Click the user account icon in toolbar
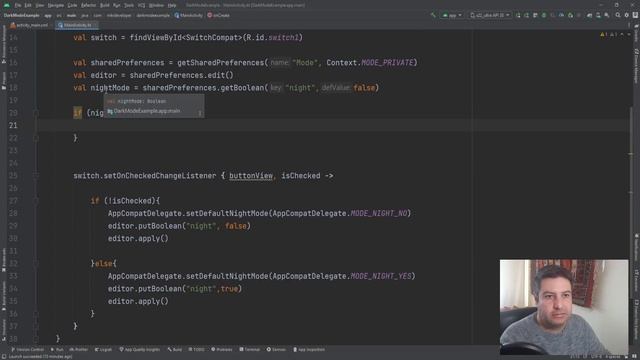The width and height of the screenshot is (640, 360). coord(635,15)
